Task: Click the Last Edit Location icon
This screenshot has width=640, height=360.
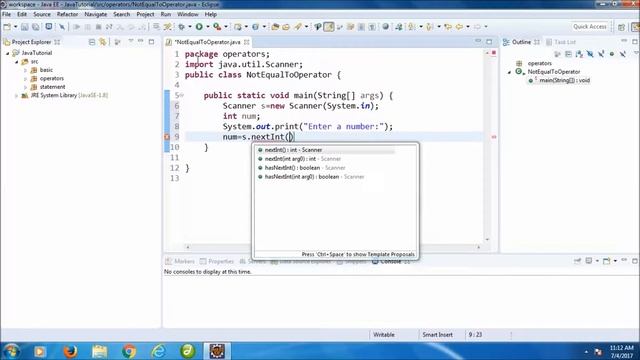Action: [x=448, y=27]
